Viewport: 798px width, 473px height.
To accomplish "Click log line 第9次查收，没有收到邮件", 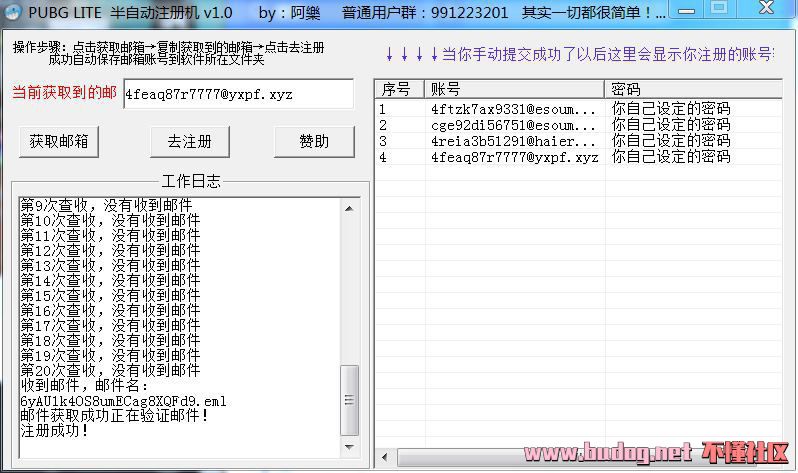I will (106, 205).
